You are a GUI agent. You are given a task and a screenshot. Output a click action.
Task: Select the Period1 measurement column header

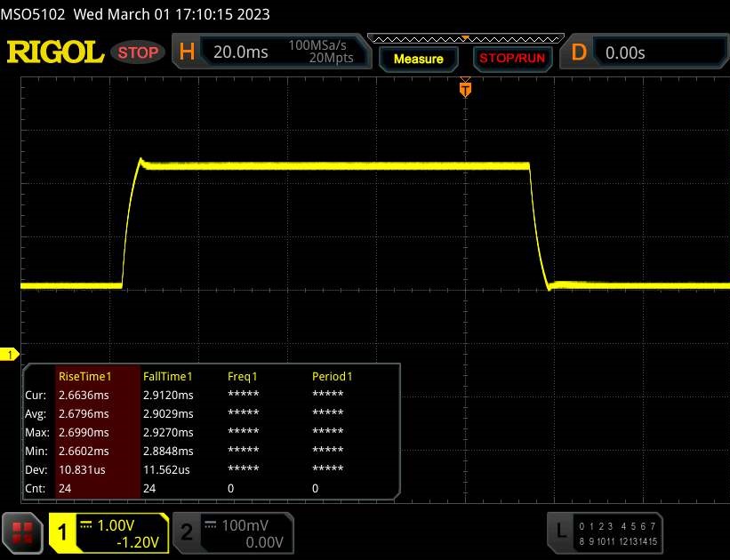332,376
